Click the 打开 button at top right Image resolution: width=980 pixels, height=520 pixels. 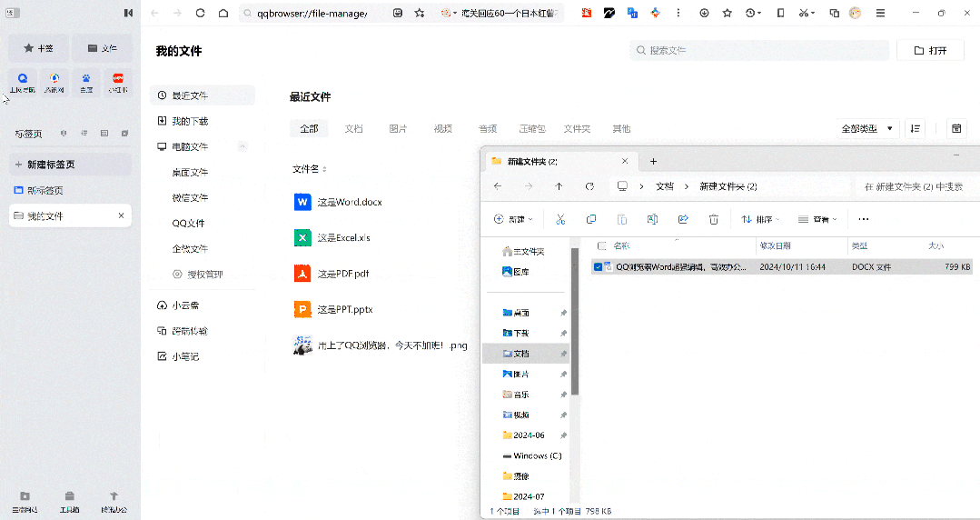pos(930,50)
